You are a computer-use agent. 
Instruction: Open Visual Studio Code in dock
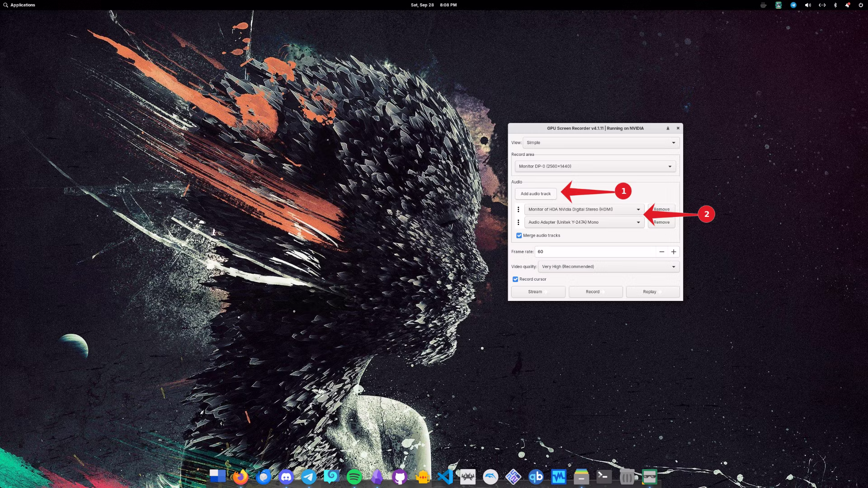click(445, 477)
